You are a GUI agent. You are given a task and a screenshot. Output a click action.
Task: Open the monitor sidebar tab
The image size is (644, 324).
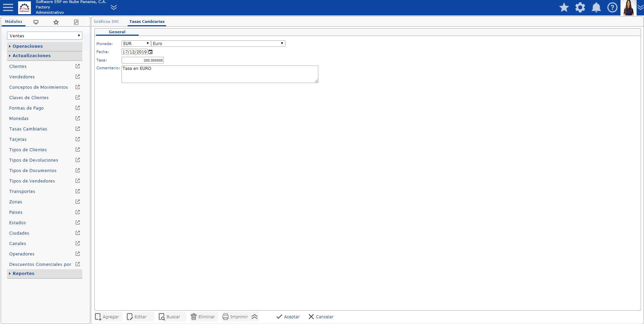36,22
